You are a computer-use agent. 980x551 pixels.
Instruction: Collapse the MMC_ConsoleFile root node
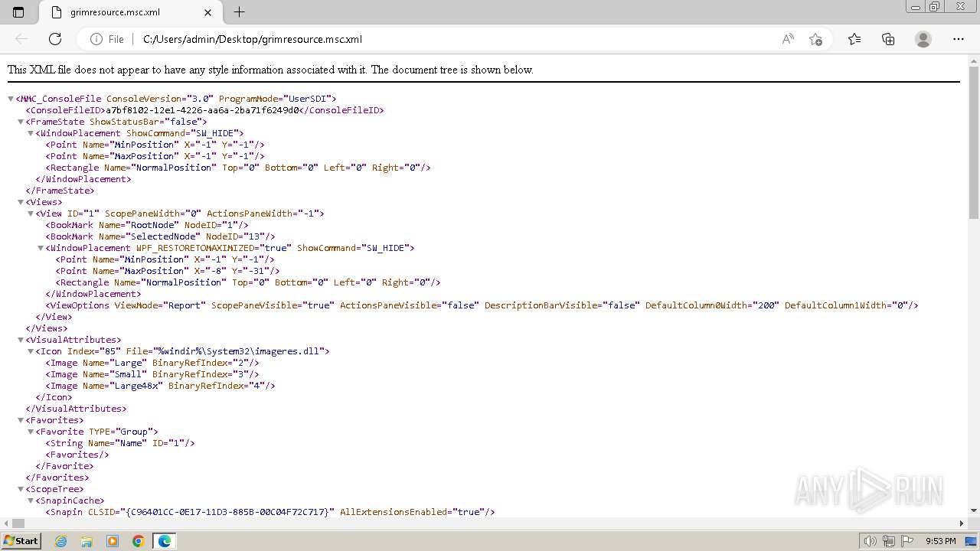[x=11, y=99]
